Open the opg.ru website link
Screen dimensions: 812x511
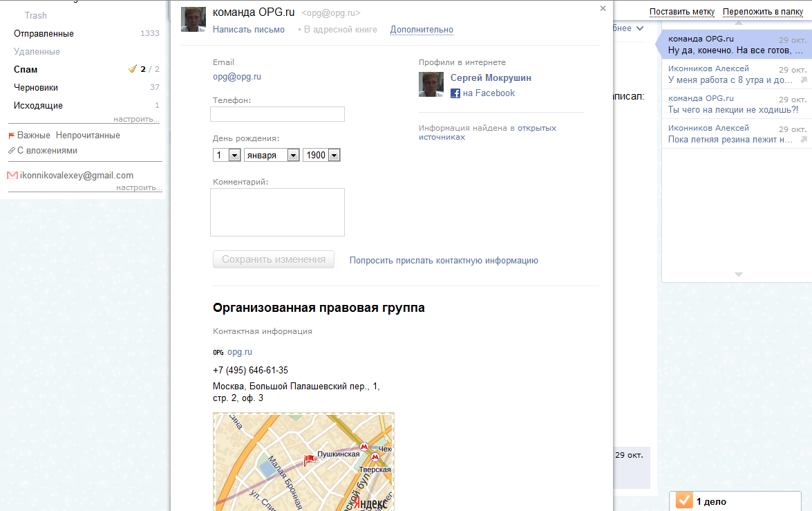[240, 352]
